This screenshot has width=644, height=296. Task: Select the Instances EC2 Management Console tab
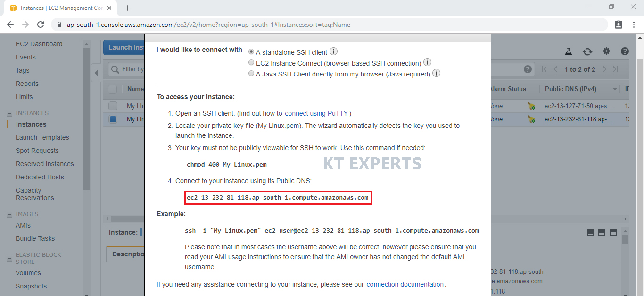pos(61,8)
